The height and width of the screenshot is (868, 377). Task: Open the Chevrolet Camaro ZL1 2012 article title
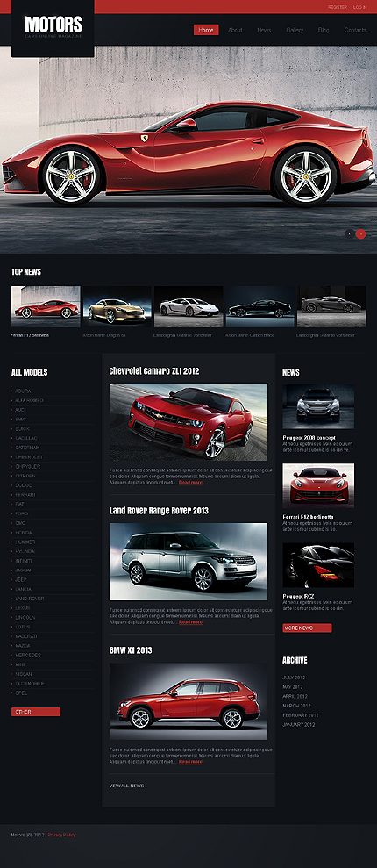pos(154,371)
